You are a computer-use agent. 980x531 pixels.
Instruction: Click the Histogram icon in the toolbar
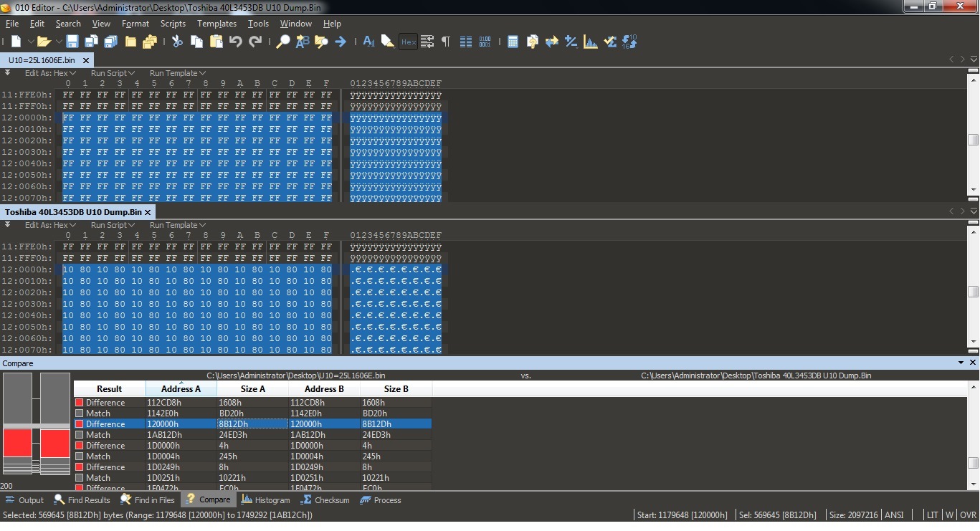(591, 42)
